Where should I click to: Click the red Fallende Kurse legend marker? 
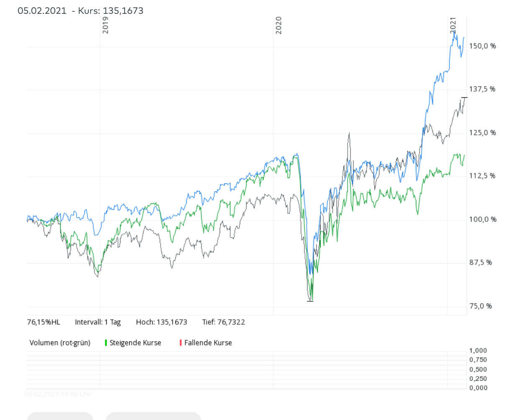(x=180, y=343)
